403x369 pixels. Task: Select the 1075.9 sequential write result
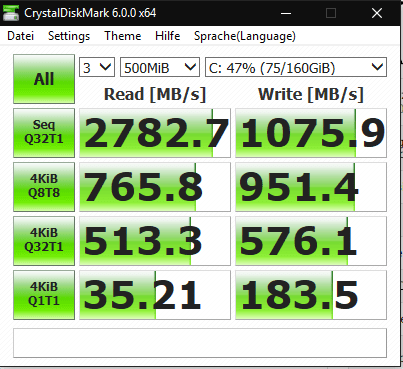tap(311, 133)
